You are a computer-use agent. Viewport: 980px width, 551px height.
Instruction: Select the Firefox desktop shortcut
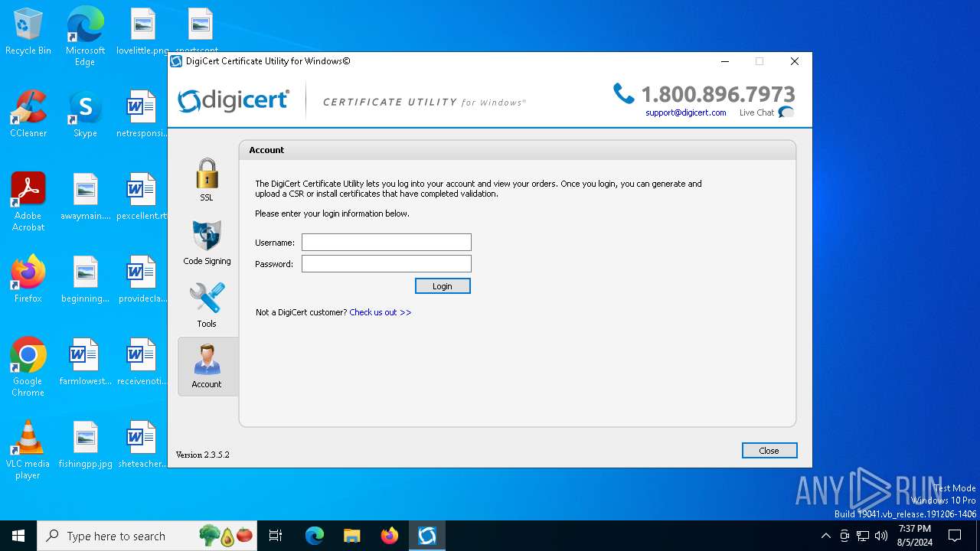point(28,279)
